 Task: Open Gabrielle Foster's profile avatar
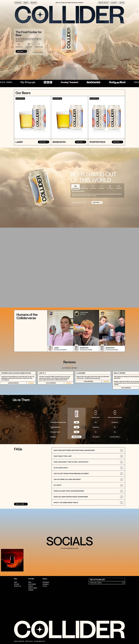(x=51, y=313)
